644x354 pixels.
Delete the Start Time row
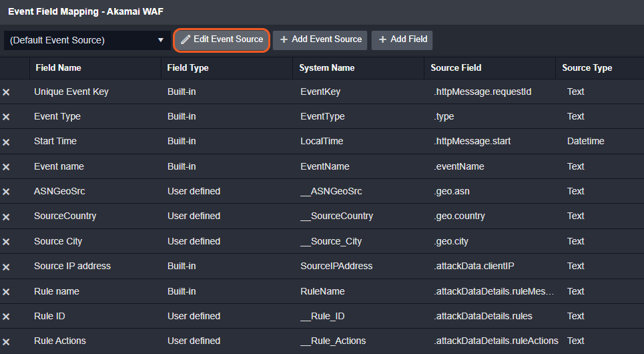(x=6, y=142)
